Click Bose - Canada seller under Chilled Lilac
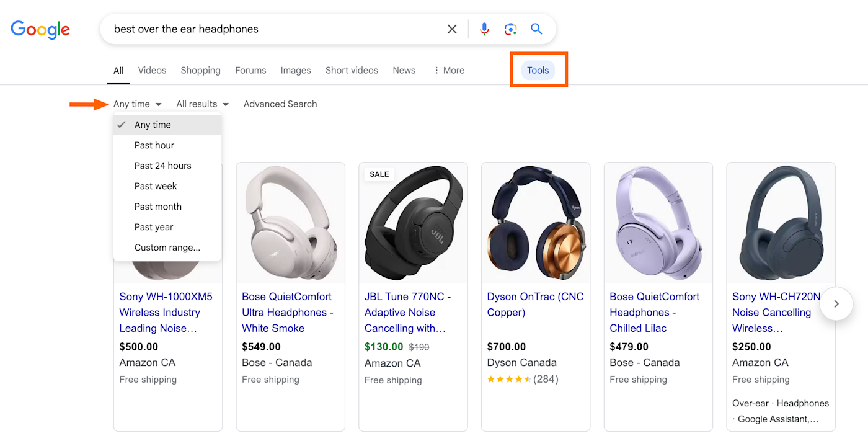Screen dimensions: 868x446 [645, 363]
